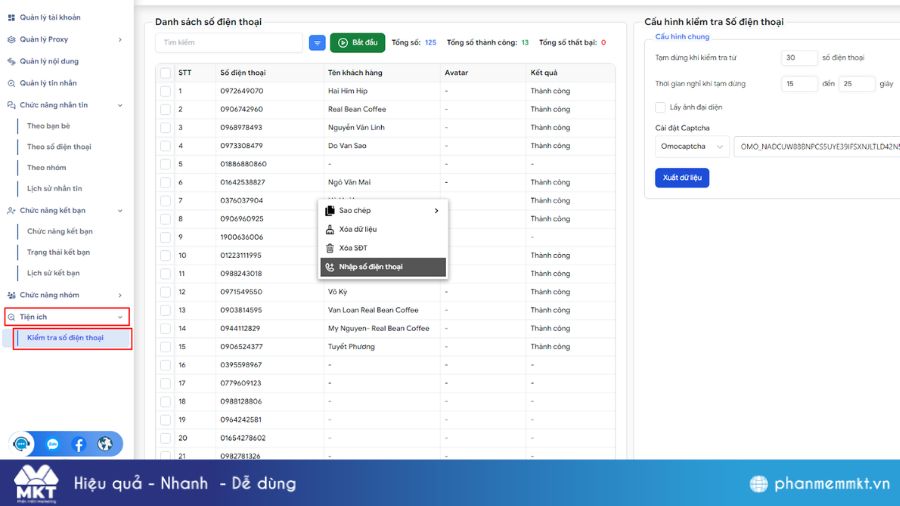Click the eraser icon beside Xóa dữ liệu
Image resolution: width=900 pixels, height=506 pixels.
point(329,229)
